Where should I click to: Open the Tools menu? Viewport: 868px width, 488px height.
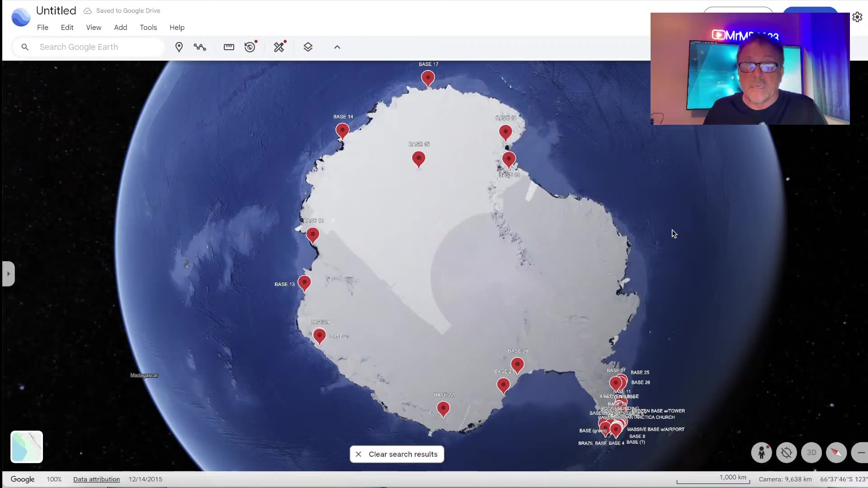(x=148, y=28)
